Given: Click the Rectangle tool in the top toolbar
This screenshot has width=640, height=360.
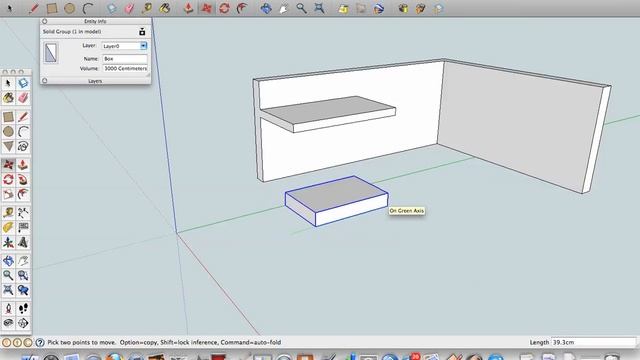Looking at the screenshot, I should [52, 8].
